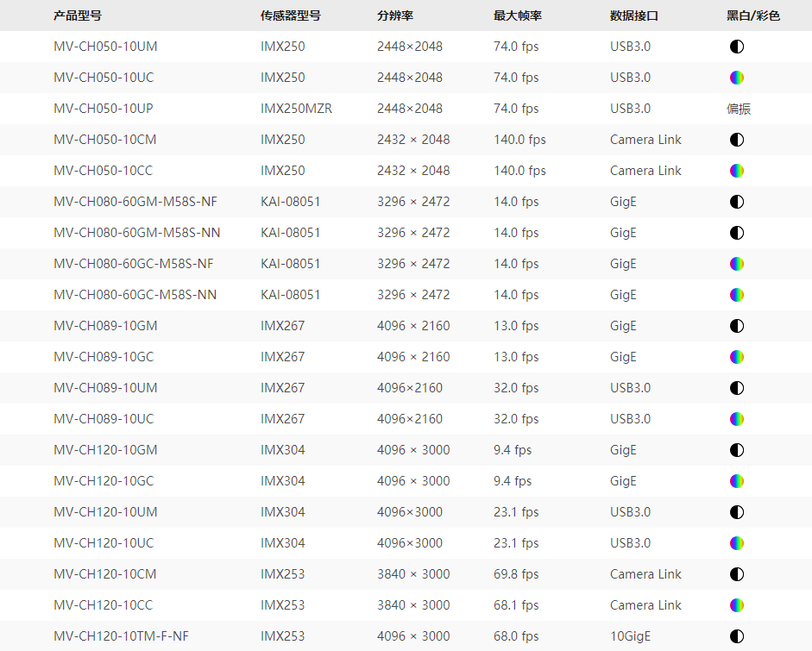Click the 最大帧率 column header

coord(518,16)
